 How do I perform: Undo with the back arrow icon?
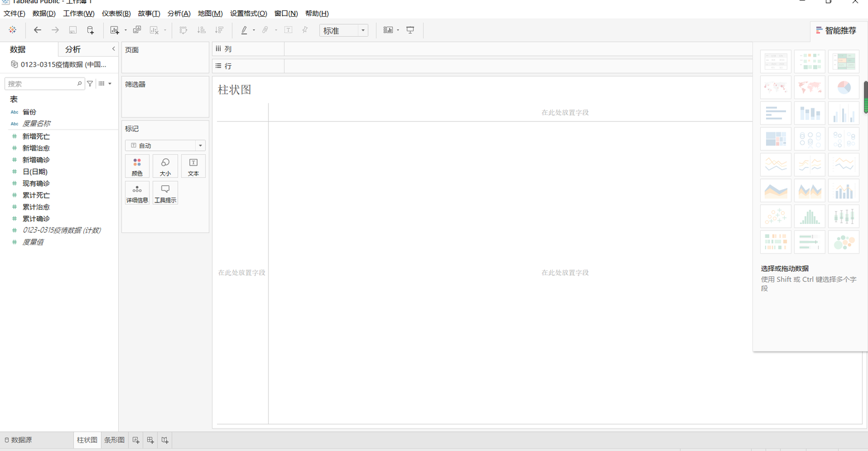tap(37, 30)
